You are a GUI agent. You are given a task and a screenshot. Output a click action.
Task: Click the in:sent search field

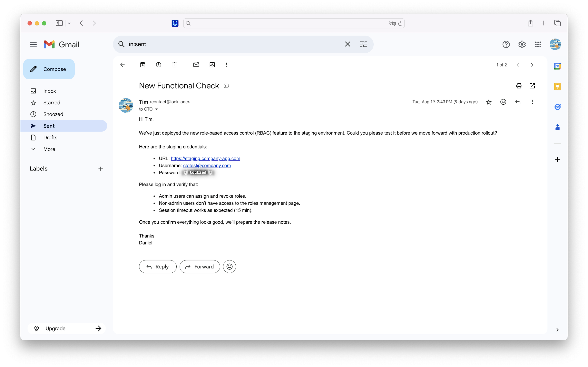(x=231, y=44)
